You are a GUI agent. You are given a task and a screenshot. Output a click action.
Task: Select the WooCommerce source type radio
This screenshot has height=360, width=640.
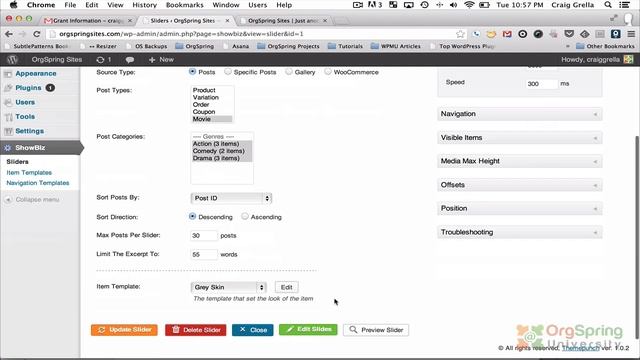pyautogui.click(x=328, y=71)
